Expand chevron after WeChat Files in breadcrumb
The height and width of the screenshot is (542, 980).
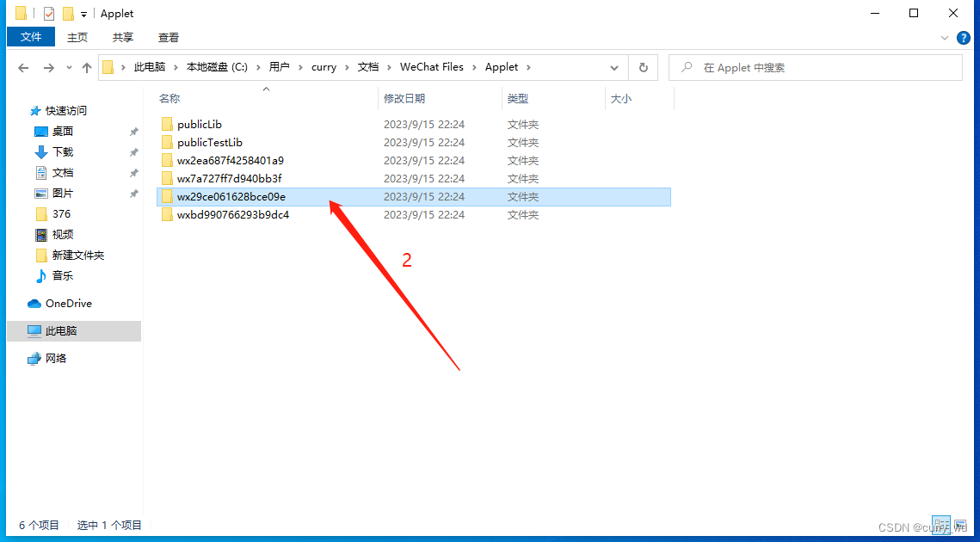click(475, 67)
